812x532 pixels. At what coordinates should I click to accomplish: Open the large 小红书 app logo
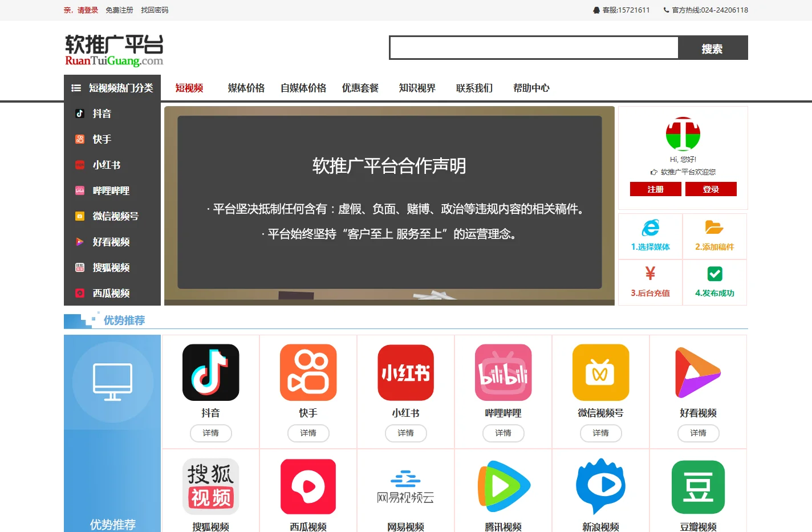point(406,372)
